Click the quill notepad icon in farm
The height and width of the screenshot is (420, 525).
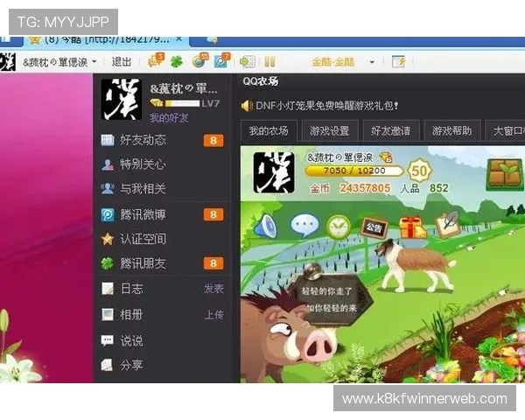click(448, 224)
